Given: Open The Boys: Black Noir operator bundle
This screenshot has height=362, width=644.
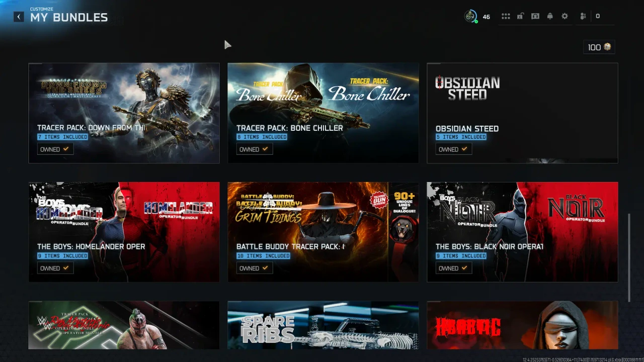Looking at the screenshot, I should (522, 232).
